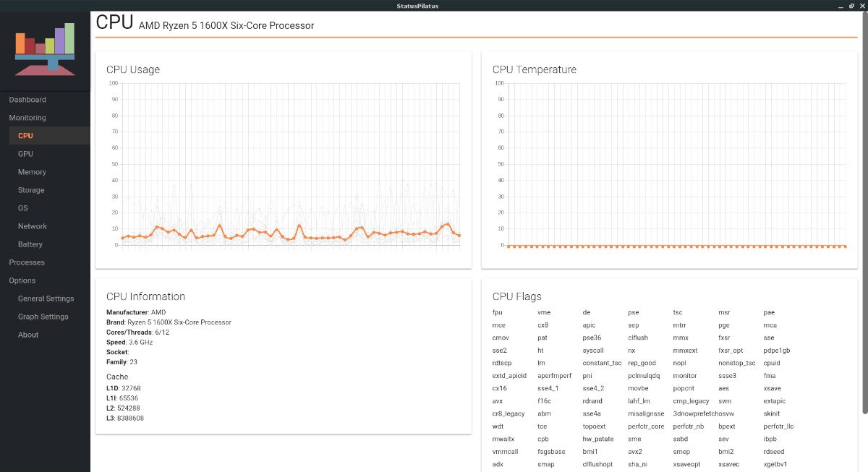Click the 'Cores/Threads: 6/12' line
868x472 pixels.
[x=137, y=332]
